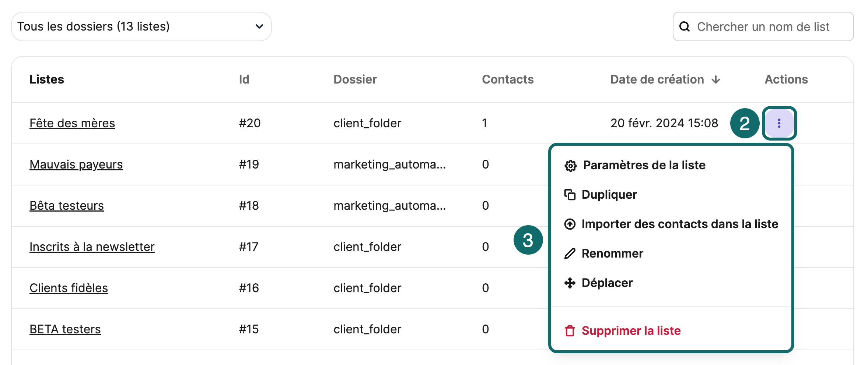Select the Dupliquer copy icon

[x=570, y=195]
